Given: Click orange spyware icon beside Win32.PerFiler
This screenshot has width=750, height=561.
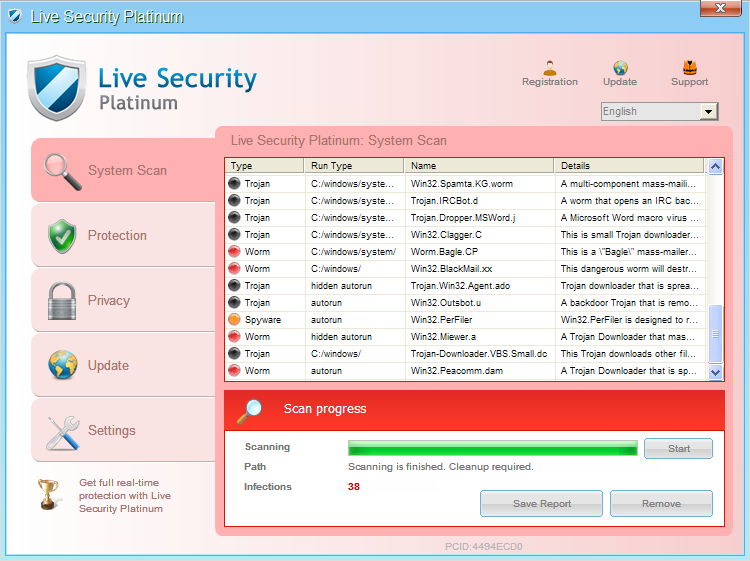Looking at the screenshot, I should click(234, 319).
